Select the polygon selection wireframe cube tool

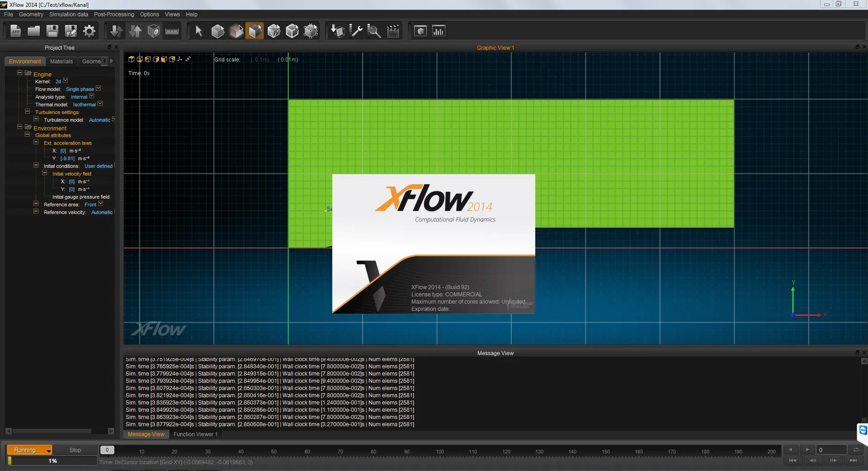point(274,31)
